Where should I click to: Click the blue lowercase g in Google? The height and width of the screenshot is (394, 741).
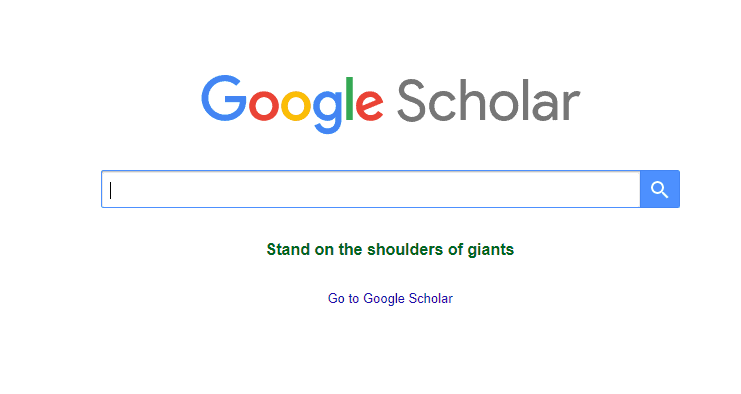click(x=328, y=111)
